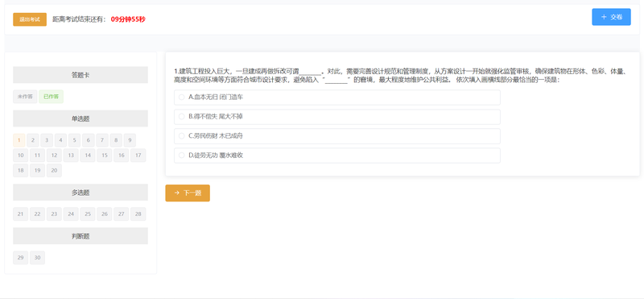This screenshot has height=299, width=644.
Task: Jump to question 10 in answer card
Action: (21, 156)
